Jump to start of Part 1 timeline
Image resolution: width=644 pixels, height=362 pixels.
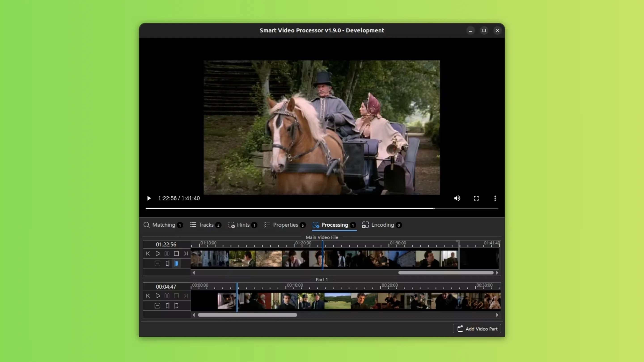click(x=148, y=296)
